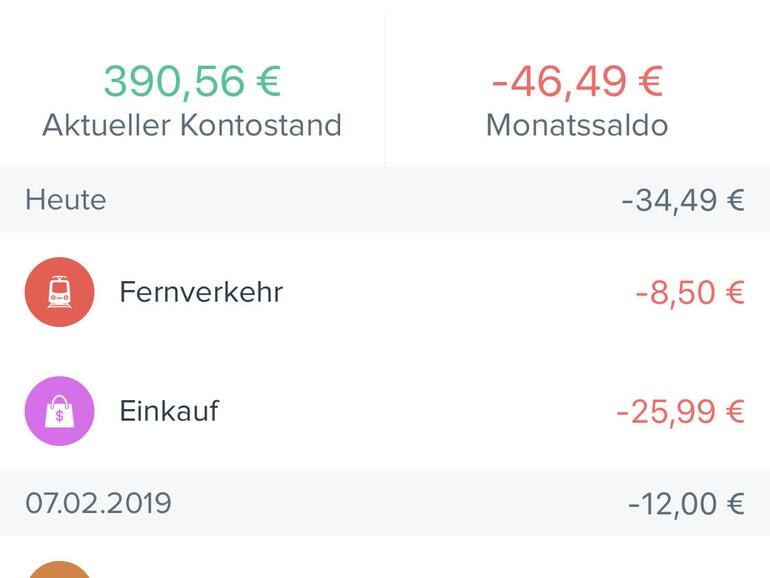Select the Heute section header
Image resolution: width=770 pixels, height=578 pixels.
(x=66, y=200)
